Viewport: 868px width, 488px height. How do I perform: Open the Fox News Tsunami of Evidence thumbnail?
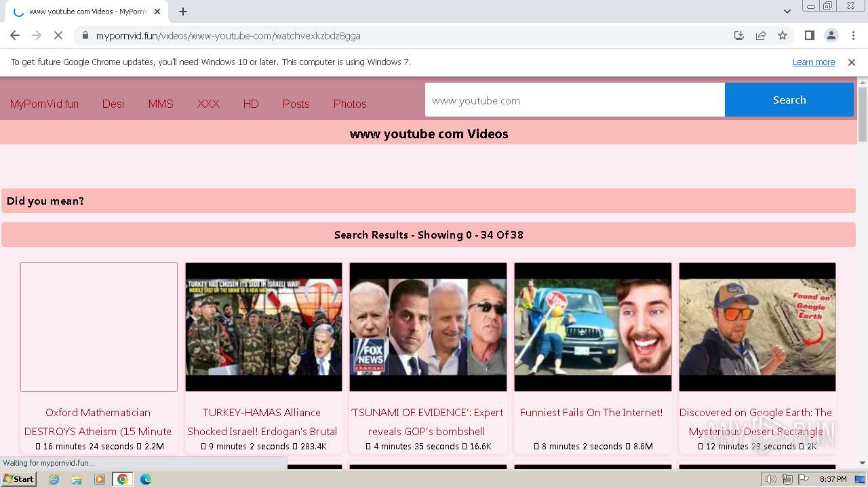428,327
